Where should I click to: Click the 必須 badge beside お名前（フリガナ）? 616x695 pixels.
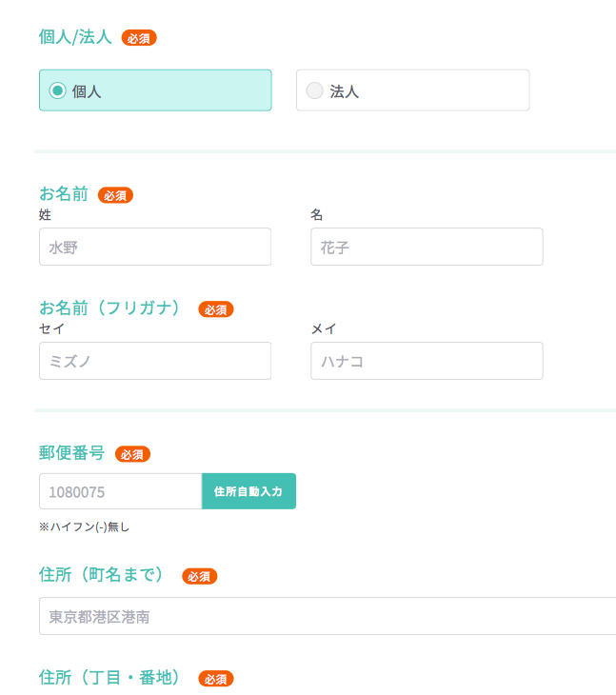(215, 309)
